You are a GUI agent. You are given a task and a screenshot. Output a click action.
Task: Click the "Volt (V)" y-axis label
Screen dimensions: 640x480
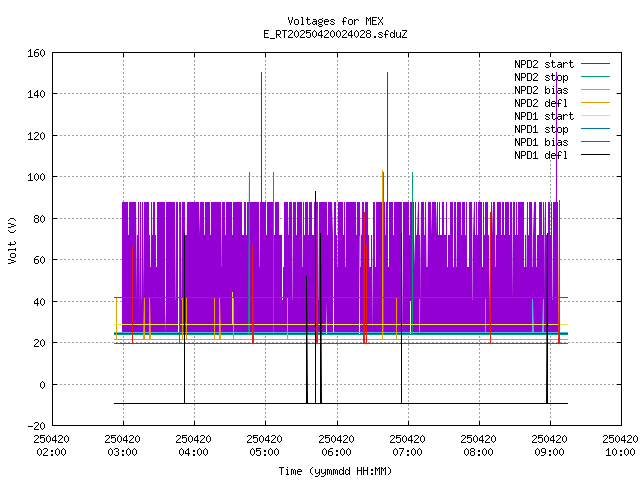pos(12,239)
